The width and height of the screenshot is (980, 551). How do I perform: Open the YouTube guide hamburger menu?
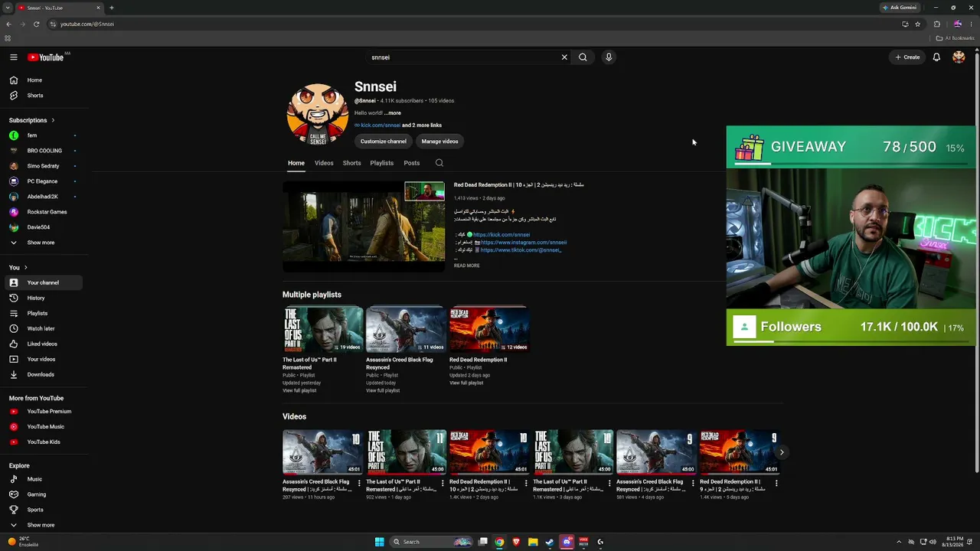click(x=13, y=57)
